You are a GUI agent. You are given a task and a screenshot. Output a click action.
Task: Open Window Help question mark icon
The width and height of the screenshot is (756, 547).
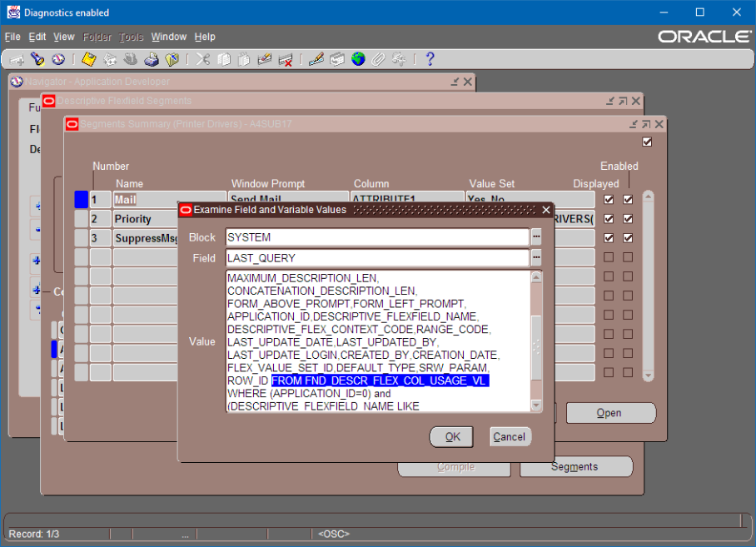(x=430, y=59)
